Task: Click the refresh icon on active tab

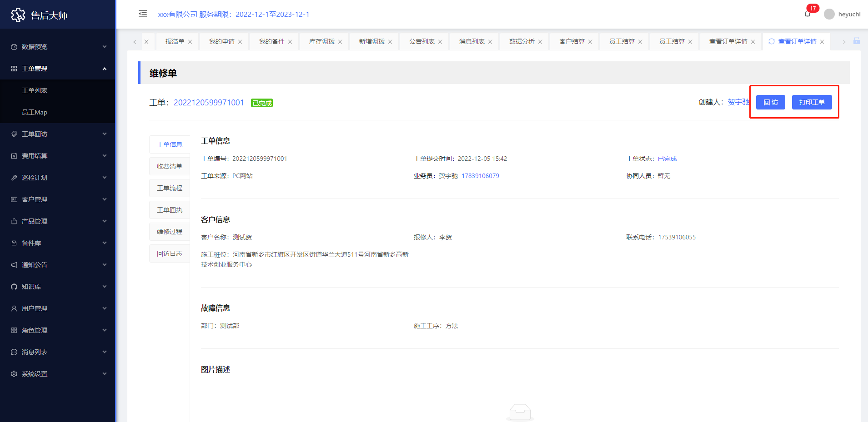Action: click(771, 41)
